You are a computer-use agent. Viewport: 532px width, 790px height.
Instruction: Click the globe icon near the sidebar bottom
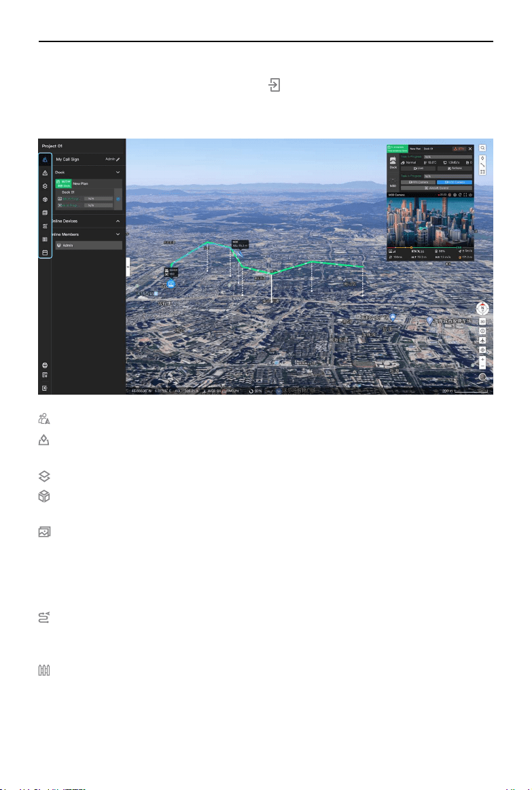45,365
